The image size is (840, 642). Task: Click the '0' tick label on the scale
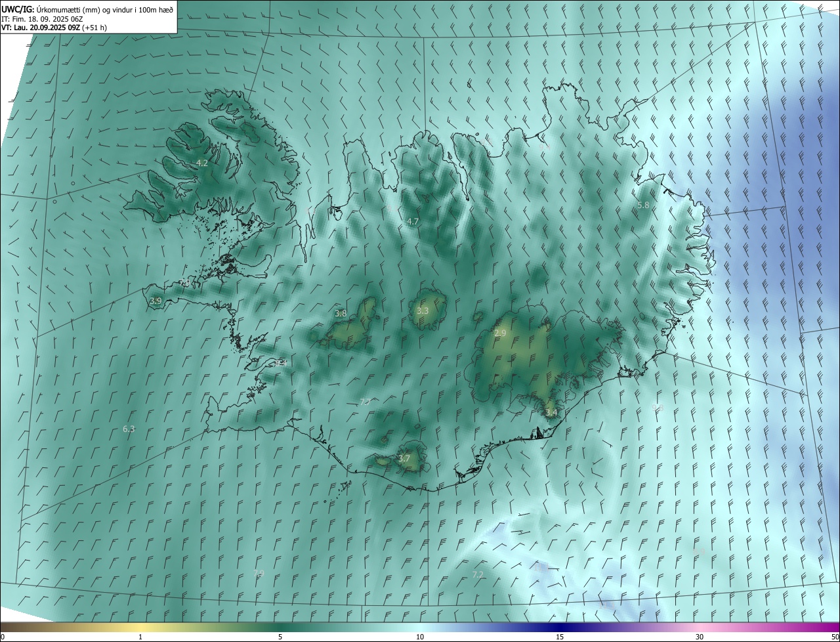(3, 637)
